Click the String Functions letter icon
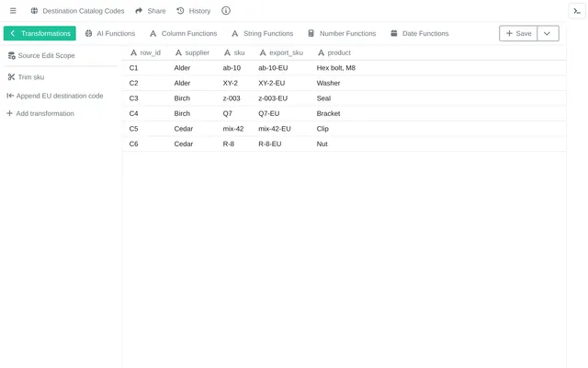 (x=235, y=33)
